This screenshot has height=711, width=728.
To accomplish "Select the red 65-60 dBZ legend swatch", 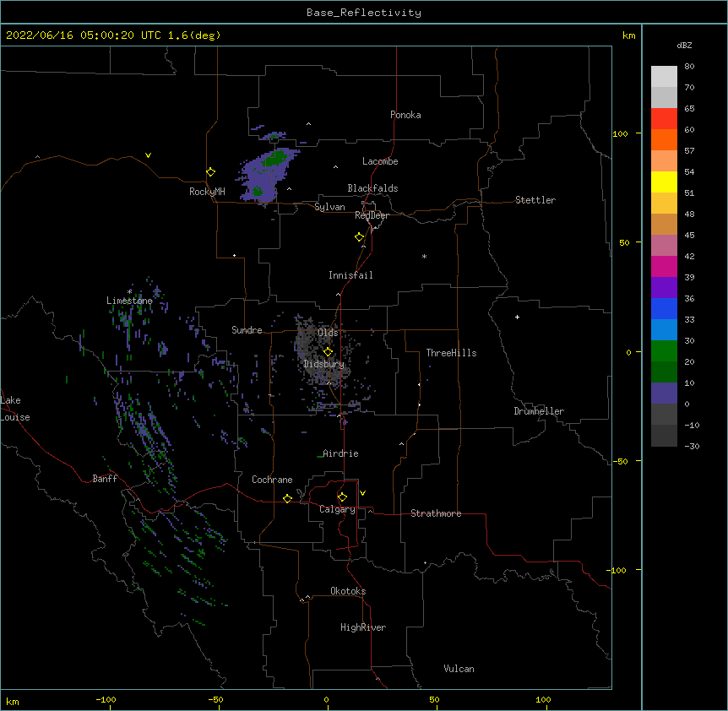I will tap(664, 118).
